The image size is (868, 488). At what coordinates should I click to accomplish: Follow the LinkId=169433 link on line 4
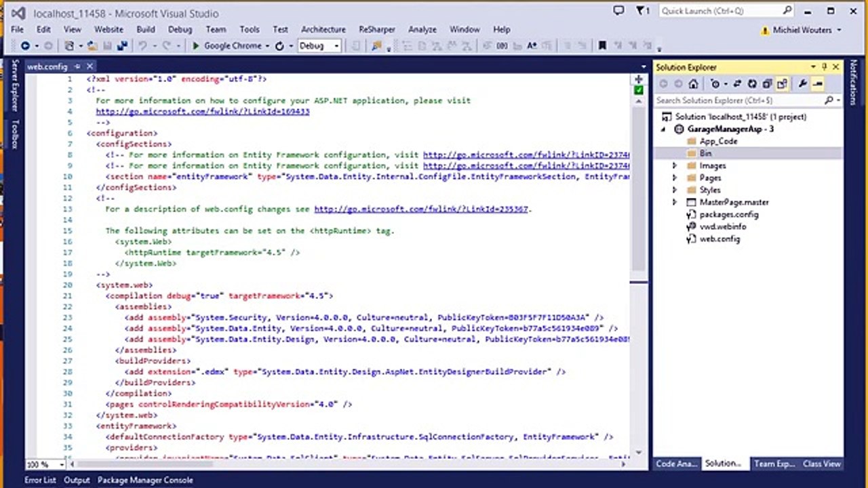coord(202,111)
